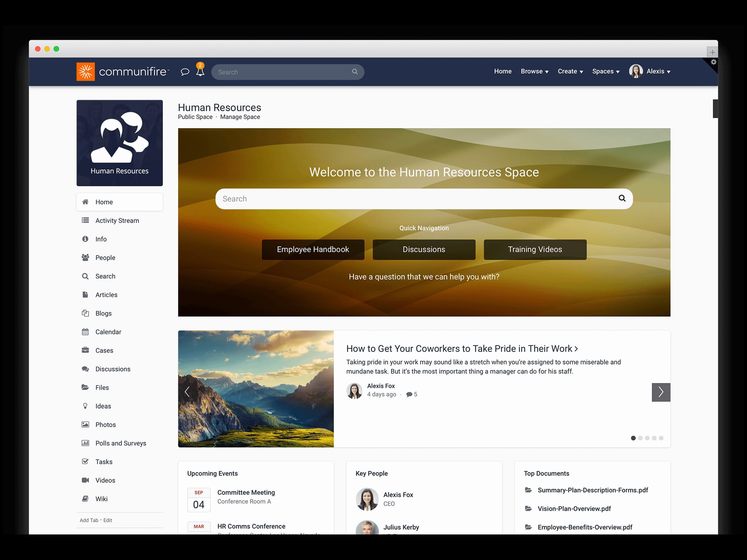Expand the Browse menu
Viewport: 747px width, 560px height.
pyautogui.click(x=534, y=71)
